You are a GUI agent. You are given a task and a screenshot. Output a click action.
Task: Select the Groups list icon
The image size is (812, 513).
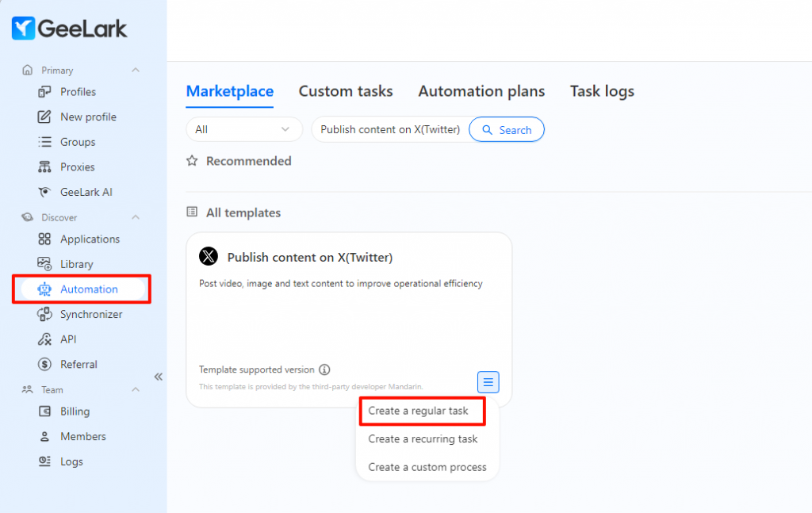coord(44,142)
